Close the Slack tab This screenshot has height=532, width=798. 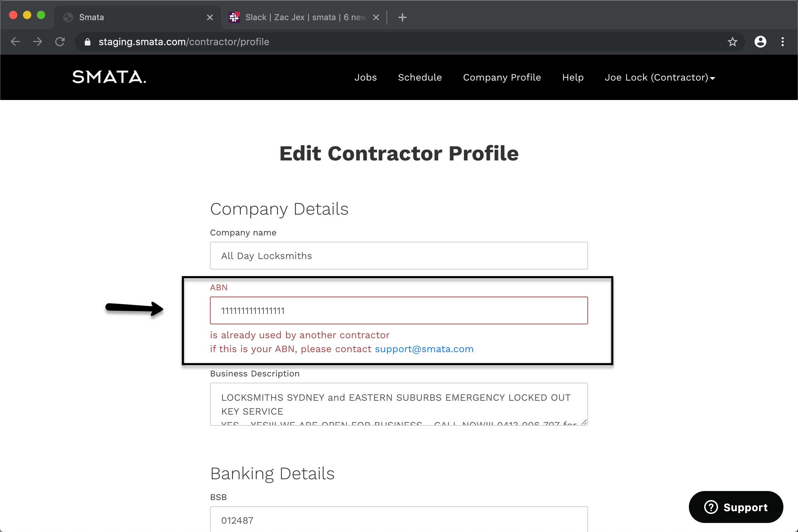[x=376, y=17]
